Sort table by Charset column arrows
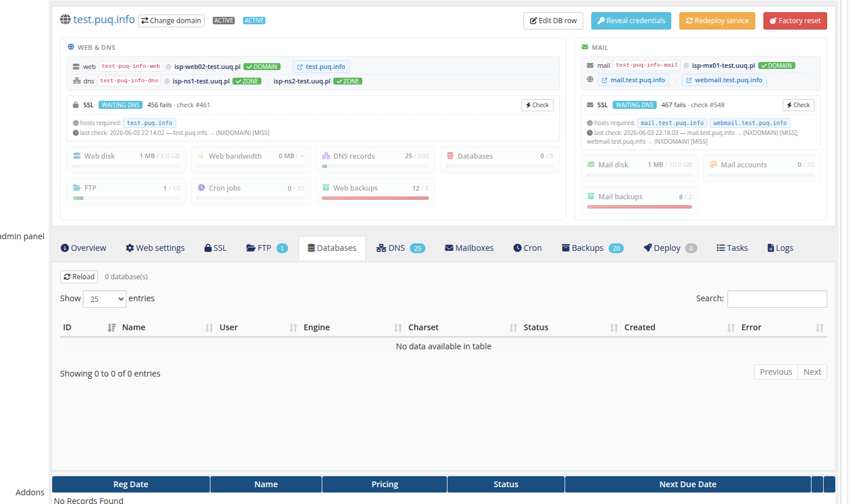The image size is (855, 504). click(x=513, y=328)
